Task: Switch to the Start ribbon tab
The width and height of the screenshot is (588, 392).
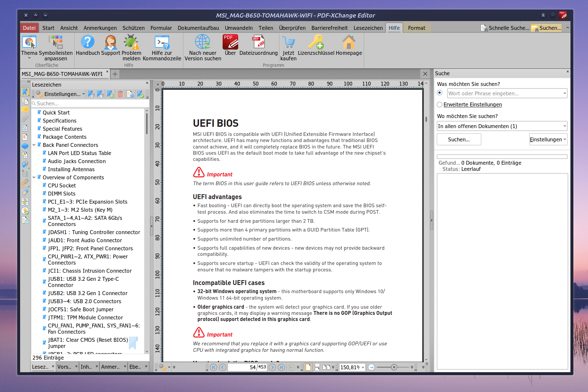Action: pyautogui.click(x=48, y=28)
